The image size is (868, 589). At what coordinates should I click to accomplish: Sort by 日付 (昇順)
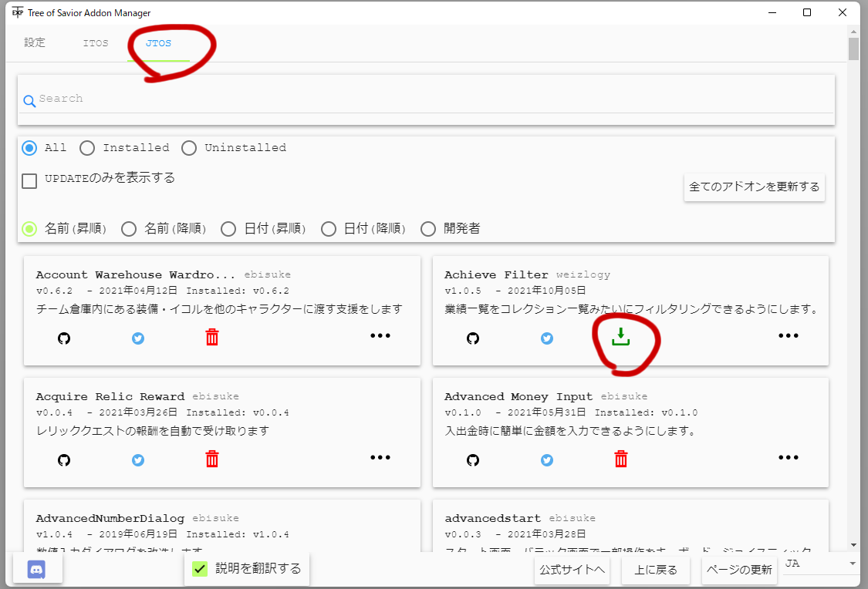(x=228, y=228)
